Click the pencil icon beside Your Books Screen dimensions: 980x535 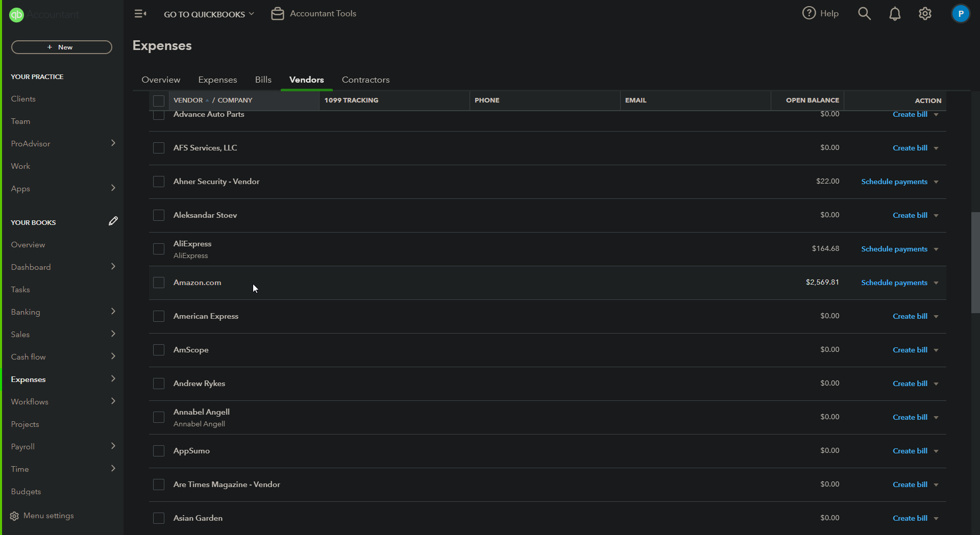coord(113,221)
